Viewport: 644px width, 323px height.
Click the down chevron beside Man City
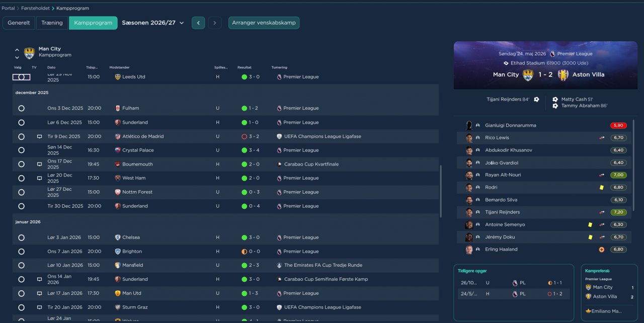[x=17, y=57]
